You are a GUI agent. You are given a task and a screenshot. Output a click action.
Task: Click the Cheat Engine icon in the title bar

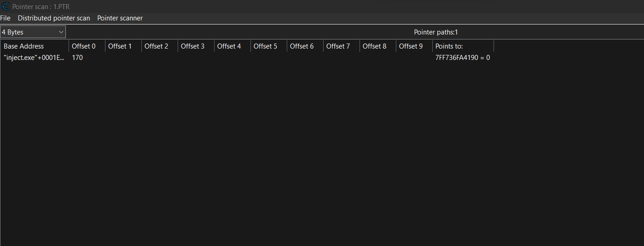coord(6,6)
